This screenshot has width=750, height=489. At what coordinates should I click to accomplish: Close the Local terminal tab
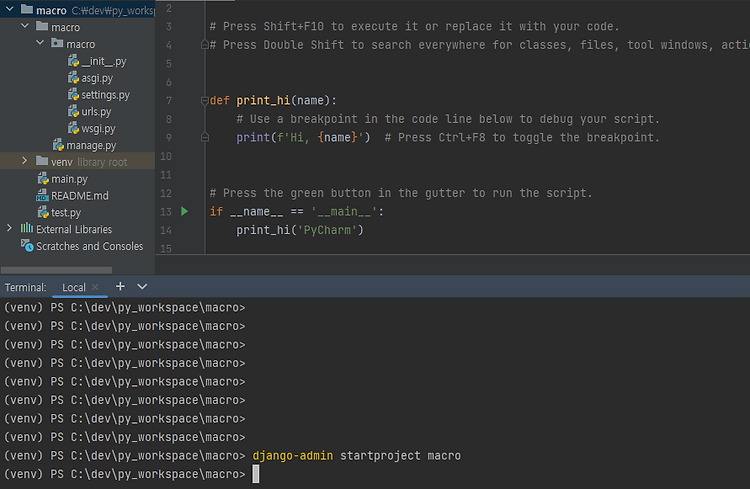(95, 287)
